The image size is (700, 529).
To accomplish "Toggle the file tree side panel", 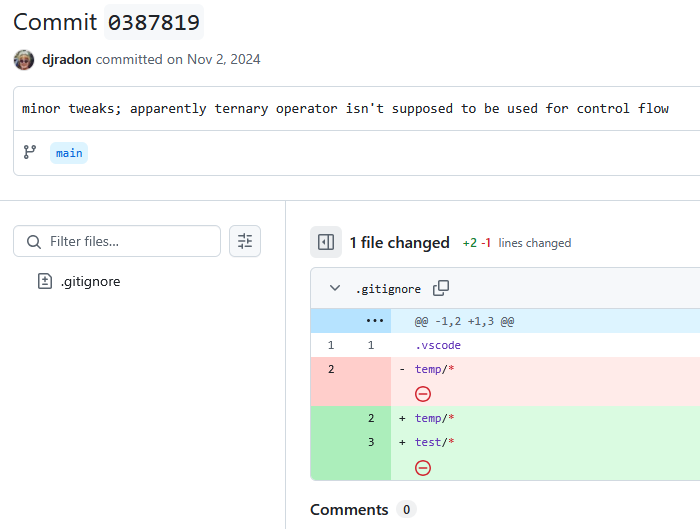I will [x=325, y=242].
